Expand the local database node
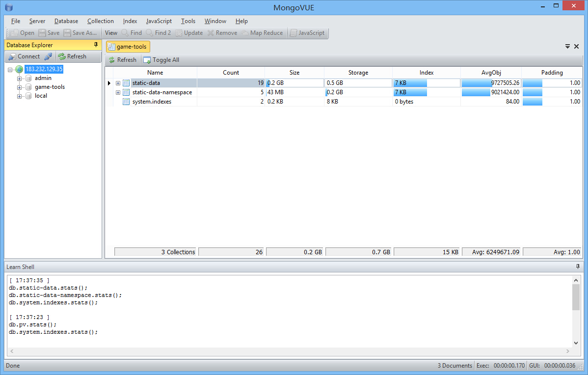The width and height of the screenshot is (588, 375). pos(19,96)
